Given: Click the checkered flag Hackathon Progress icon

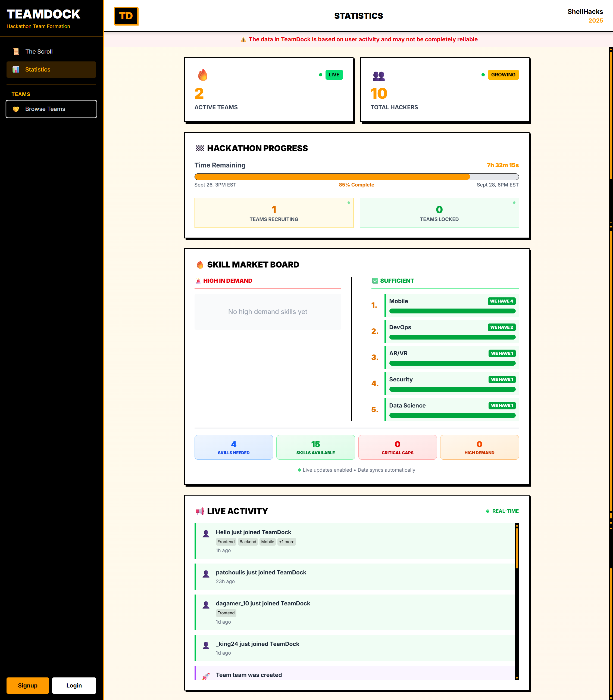Looking at the screenshot, I should coord(200,148).
